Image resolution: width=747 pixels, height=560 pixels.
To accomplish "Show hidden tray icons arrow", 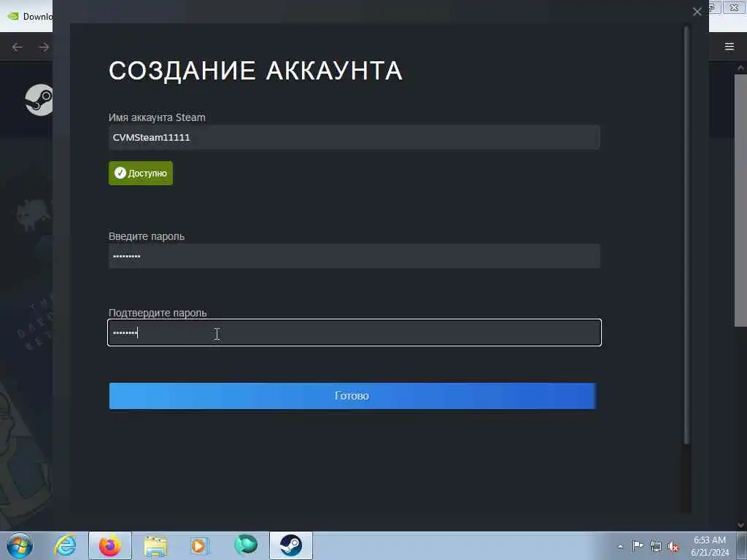I will pos(620,546).
